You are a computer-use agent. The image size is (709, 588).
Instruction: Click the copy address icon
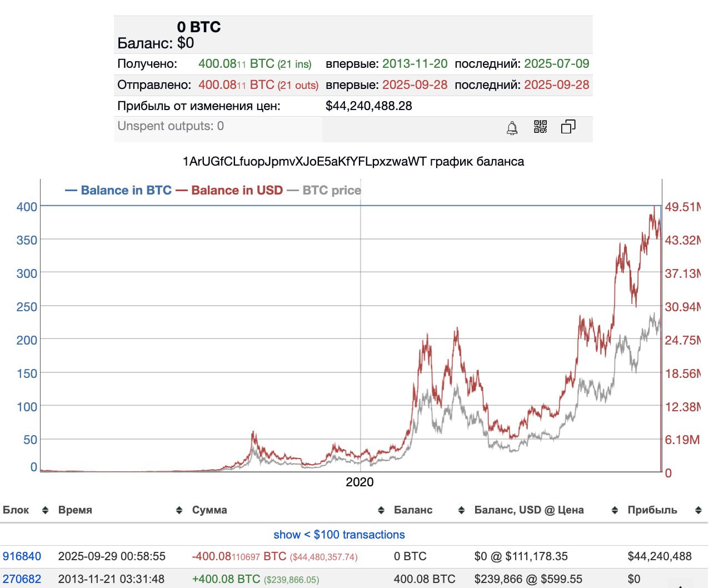pos(568,127)
